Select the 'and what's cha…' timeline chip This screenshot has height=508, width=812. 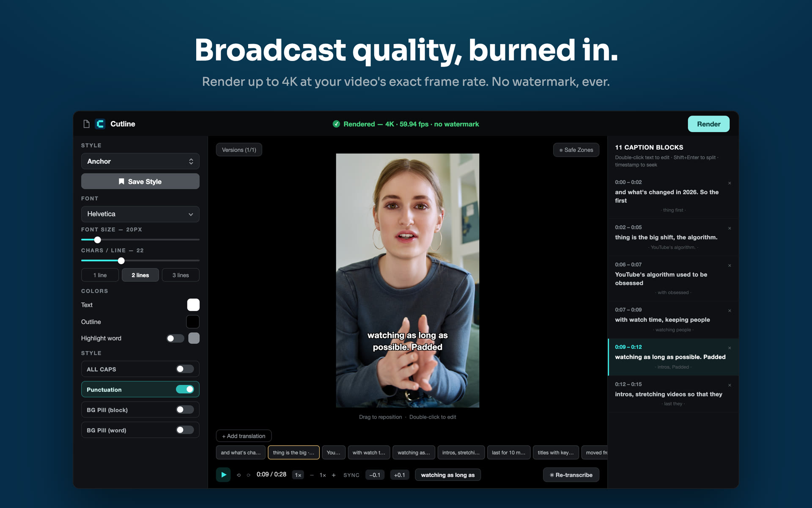pos(241,453)
